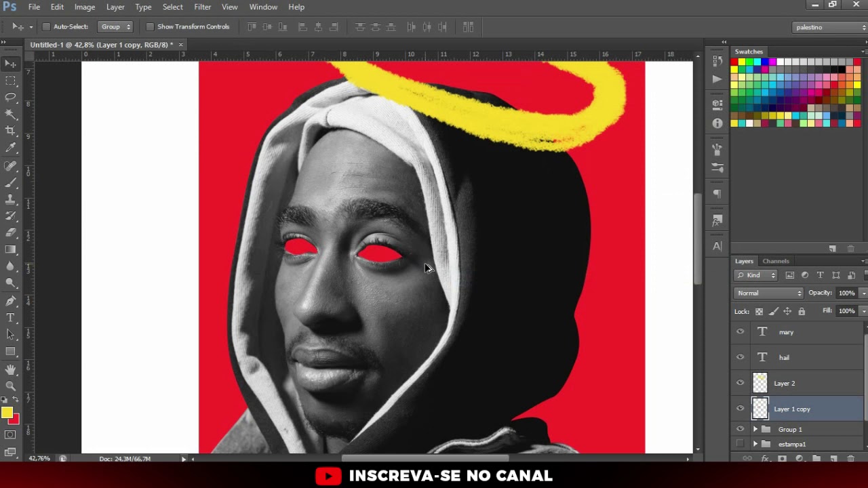Open the Brush Presets panel icon

tap(717, 167)
